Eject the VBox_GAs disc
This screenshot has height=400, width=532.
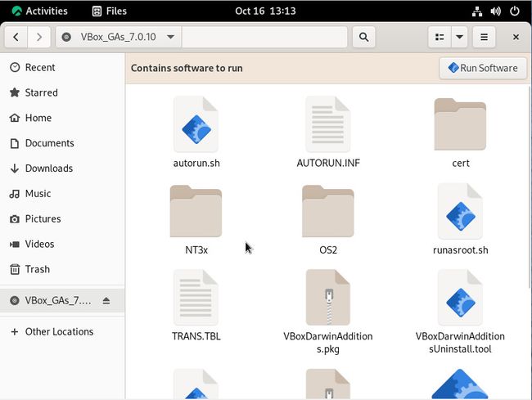(106, 301)
